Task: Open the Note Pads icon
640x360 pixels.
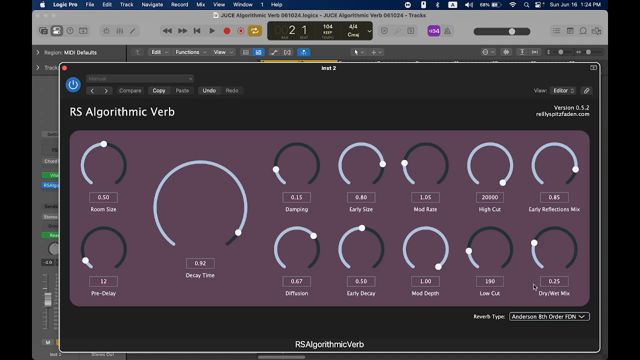Action: [570, 31]
